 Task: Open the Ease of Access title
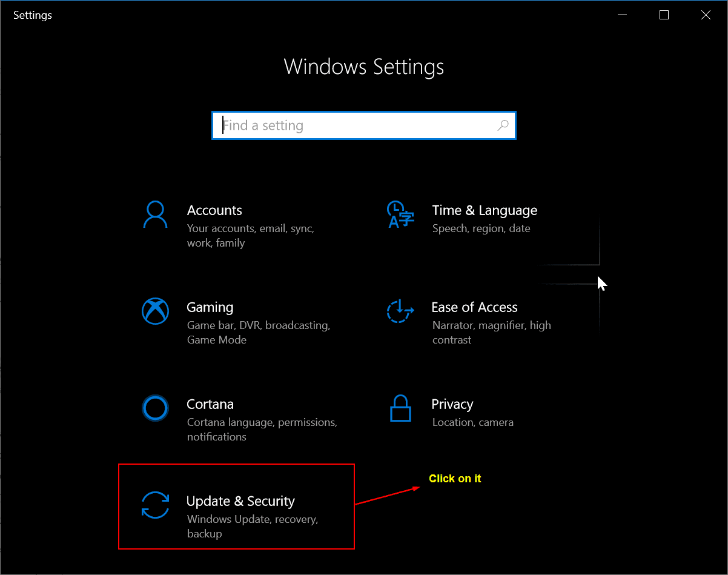[x=474, y=307]
